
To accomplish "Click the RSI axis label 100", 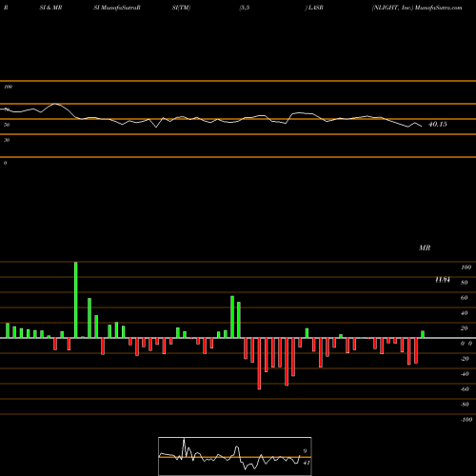I will click(9, 87).
